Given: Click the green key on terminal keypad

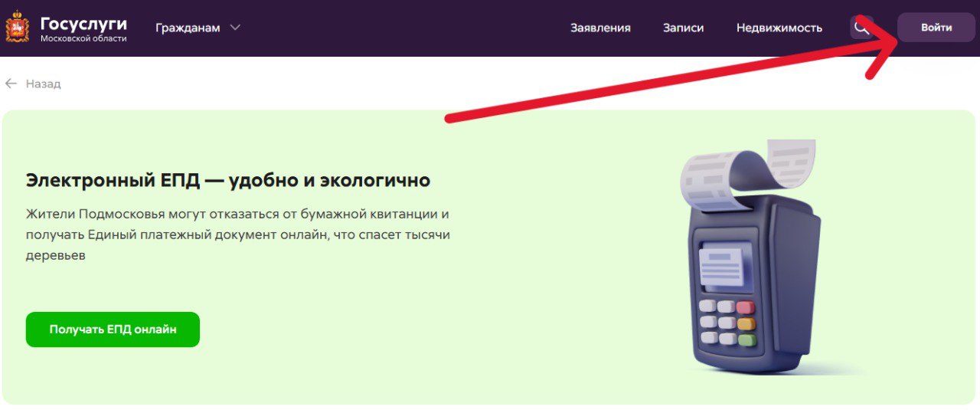Looking at the screenshot, I should [x=746, y=339].
